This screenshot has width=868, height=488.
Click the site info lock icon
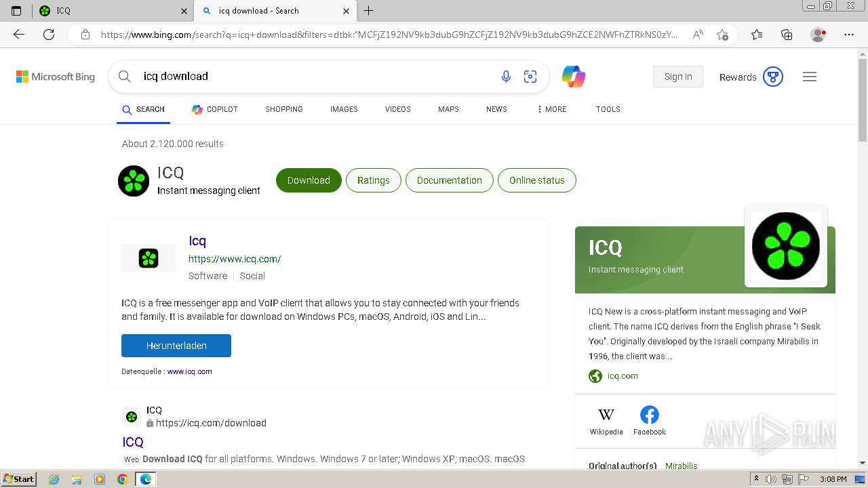pyautogui.click(x=85, y=35)
